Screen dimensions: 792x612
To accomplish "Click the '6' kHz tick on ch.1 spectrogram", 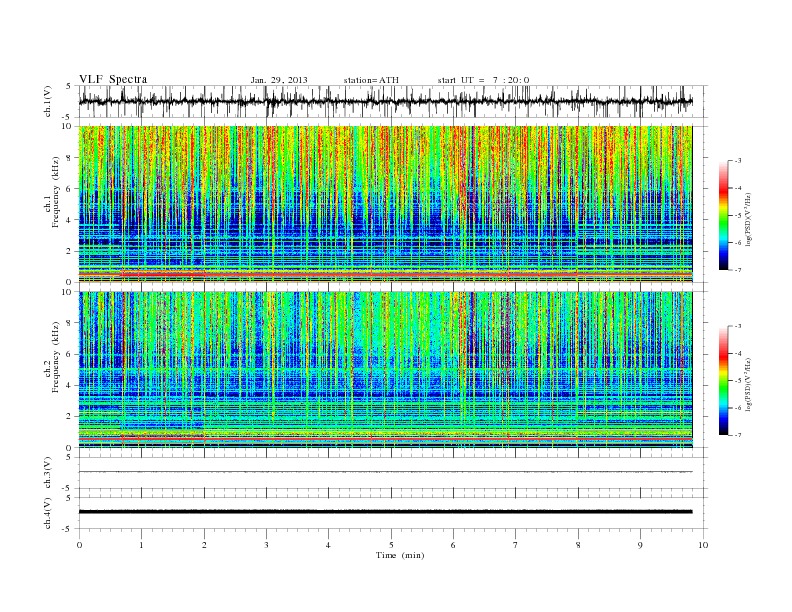I will pyautogui.click(x=70, y=189).
